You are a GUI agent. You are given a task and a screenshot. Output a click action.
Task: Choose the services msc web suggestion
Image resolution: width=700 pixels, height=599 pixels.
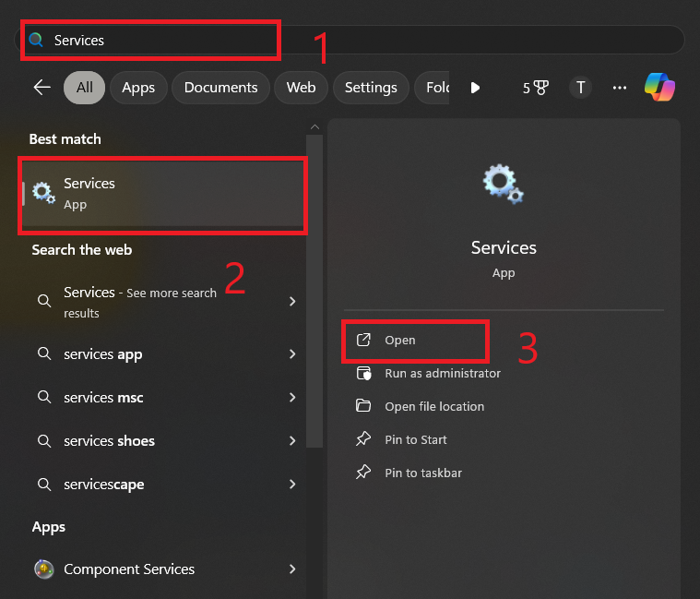tap(163, 397)
